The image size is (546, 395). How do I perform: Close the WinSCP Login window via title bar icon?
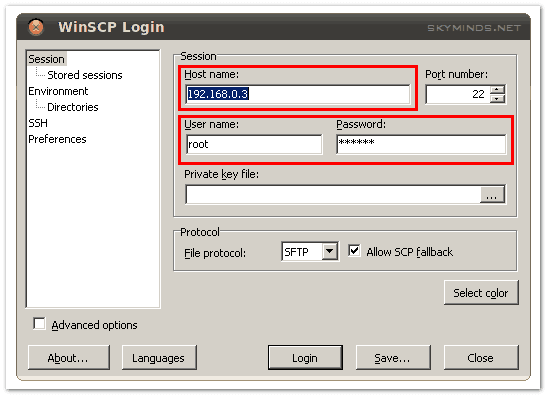pyautogui.click(x=36, y=27)
